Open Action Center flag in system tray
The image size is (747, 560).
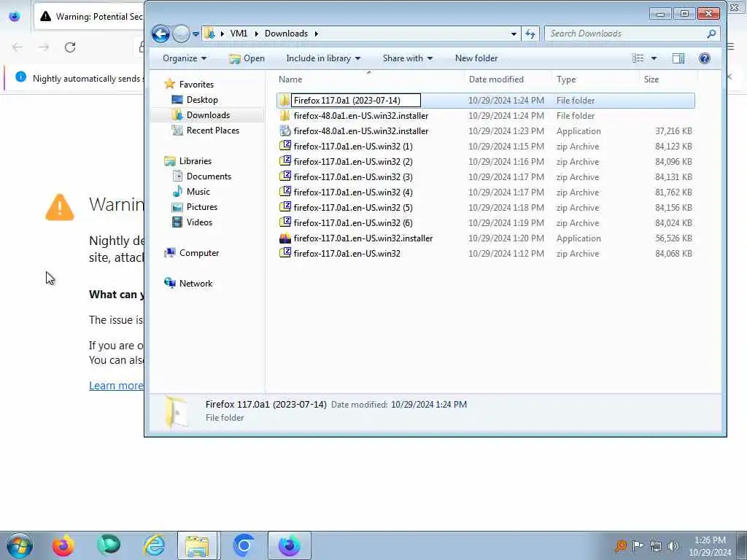(638, 546)
